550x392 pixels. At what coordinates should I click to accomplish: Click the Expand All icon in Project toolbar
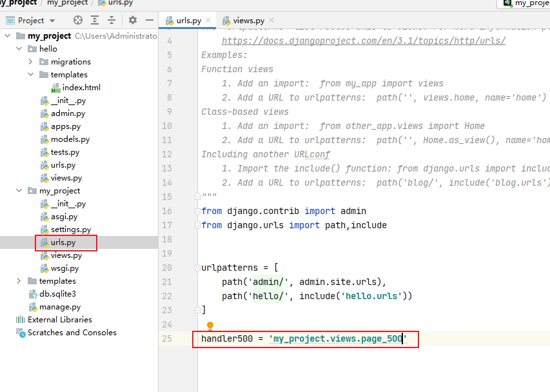[95, 21]
